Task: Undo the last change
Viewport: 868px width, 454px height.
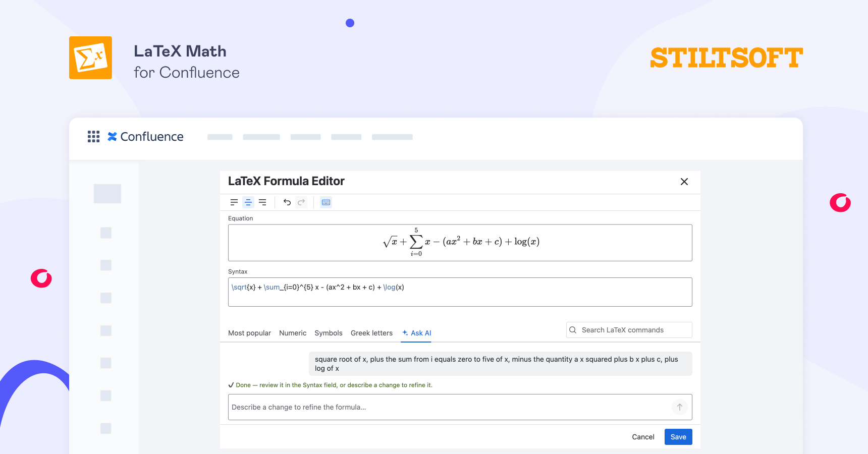Action: click(x=287, y=202)
